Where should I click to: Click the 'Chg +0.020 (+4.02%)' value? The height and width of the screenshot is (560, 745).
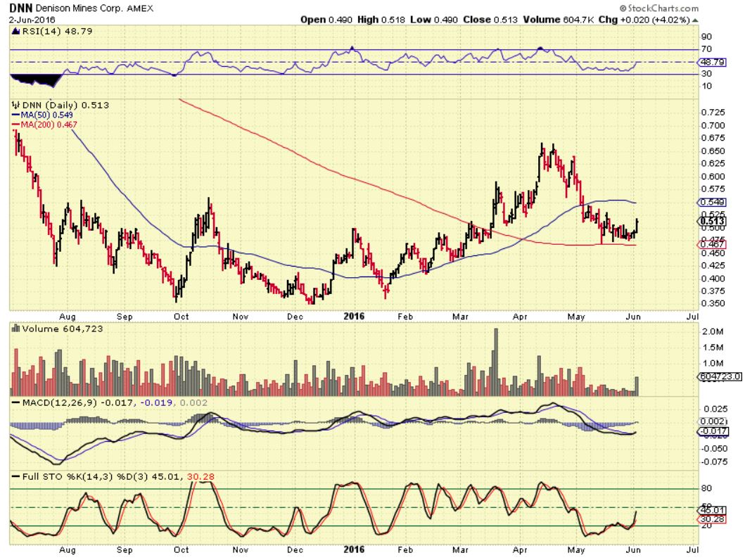(643, 20)
